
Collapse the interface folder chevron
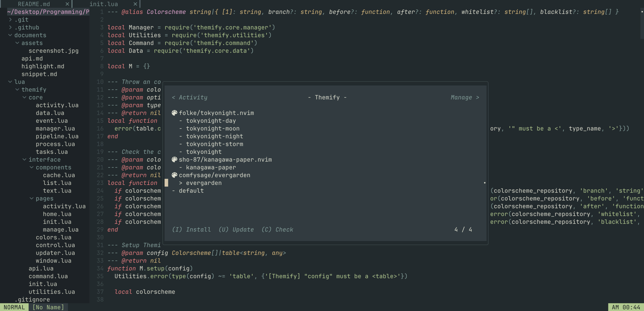pyautogui.click(x=25, y=159)
